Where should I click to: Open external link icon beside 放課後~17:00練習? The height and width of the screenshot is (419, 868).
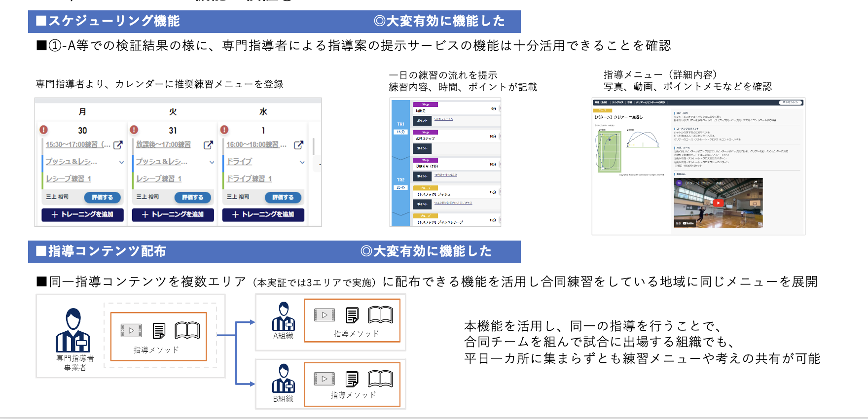(x=208, y=145)
